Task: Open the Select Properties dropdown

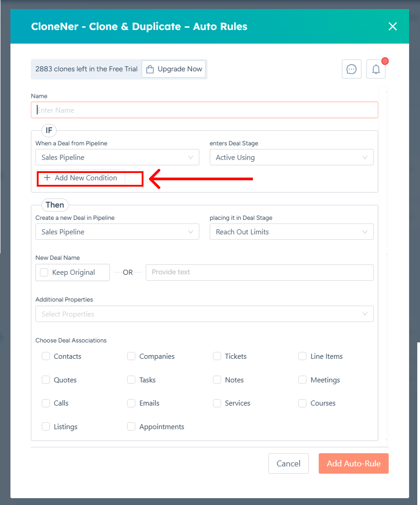Action: [204, 314]
